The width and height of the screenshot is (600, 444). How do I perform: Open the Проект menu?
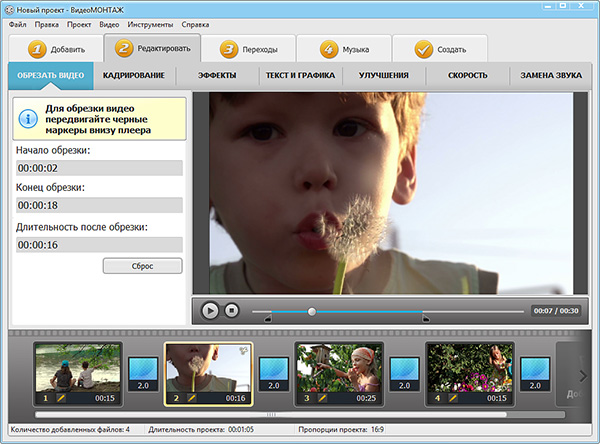79,24
